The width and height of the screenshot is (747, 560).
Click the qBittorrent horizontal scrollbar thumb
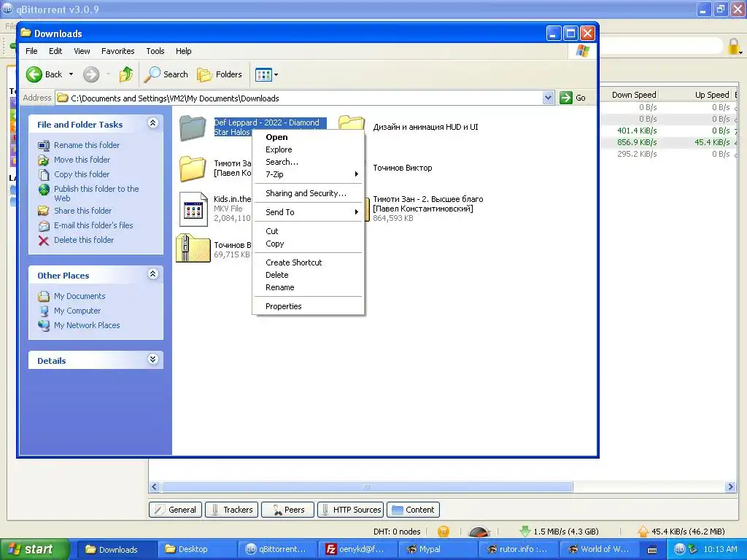[x=367, y=486]
